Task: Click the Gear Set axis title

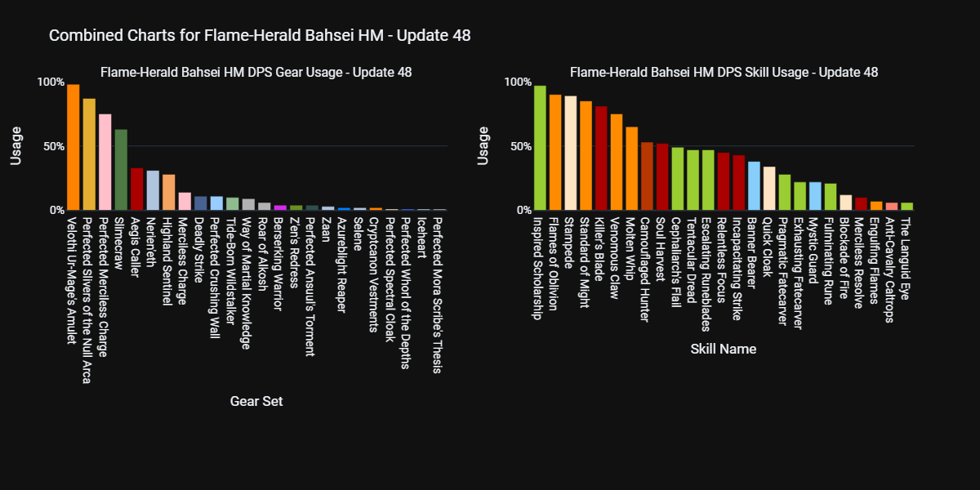Action: click(256, 402)
